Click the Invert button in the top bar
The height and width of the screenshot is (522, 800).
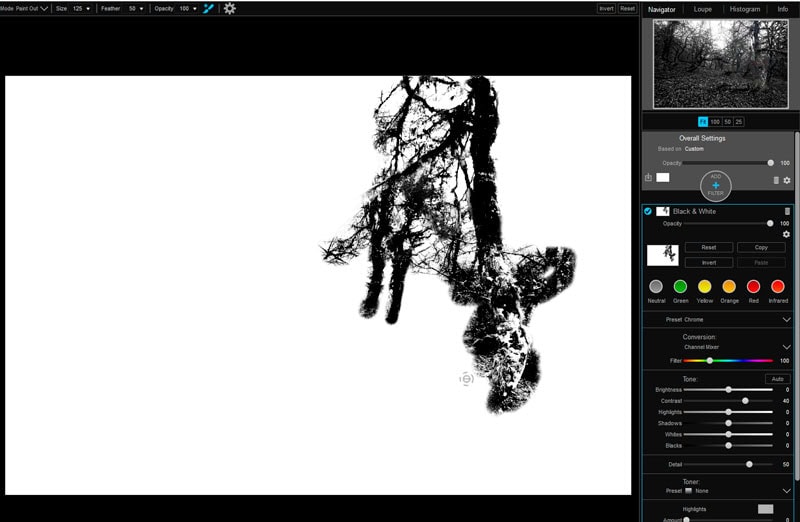point(606,8)
